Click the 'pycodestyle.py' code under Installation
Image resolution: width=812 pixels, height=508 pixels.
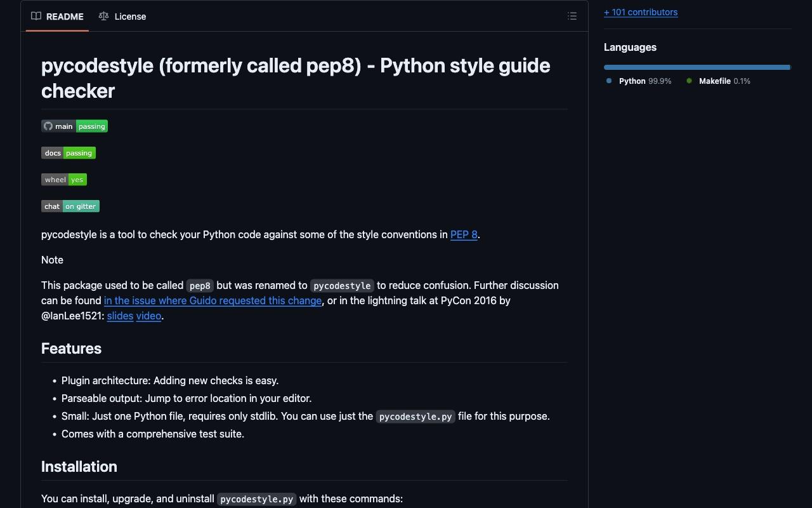(x=257, y=499)
